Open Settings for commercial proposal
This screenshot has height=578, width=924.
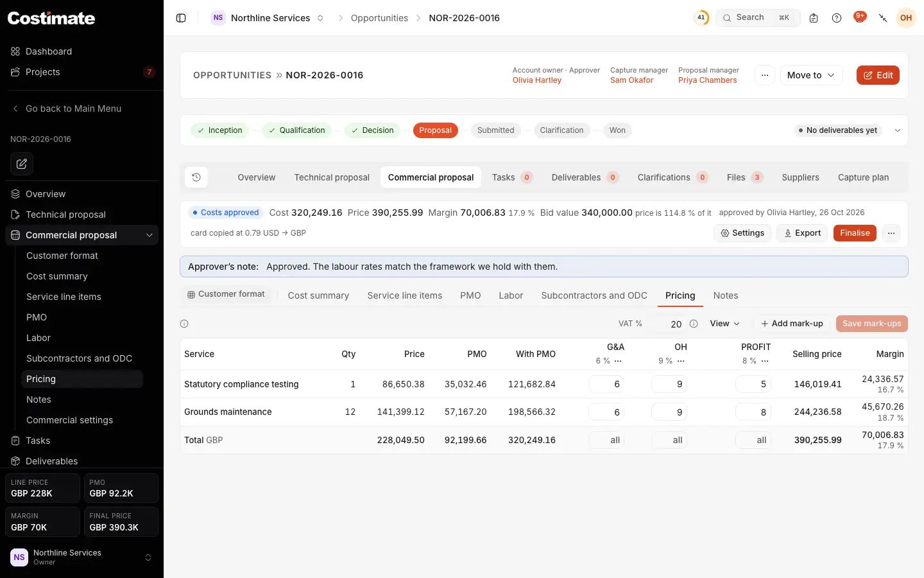(742, 233)
